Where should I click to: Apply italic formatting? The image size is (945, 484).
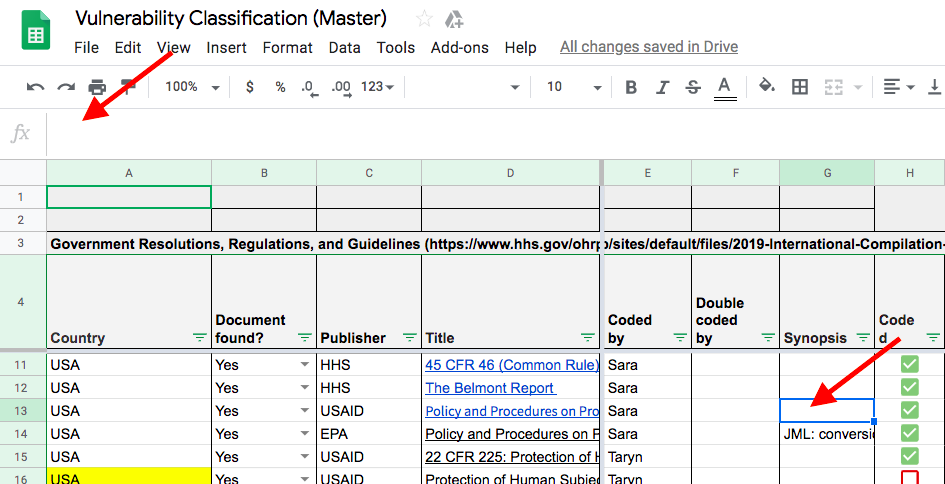click(x=662, y=87)
